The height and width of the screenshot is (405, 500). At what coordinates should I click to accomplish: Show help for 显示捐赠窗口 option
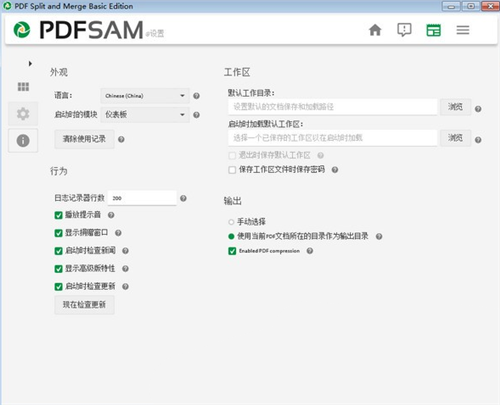118,233
